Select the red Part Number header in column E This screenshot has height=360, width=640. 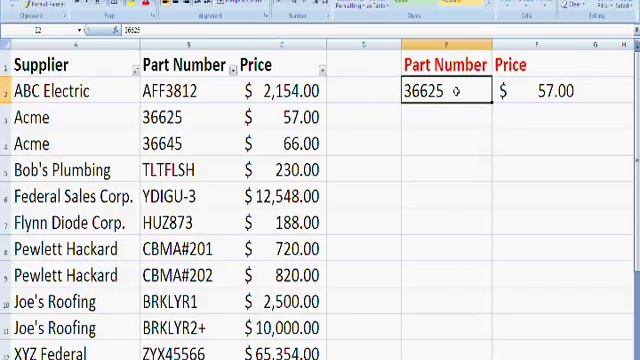(x=447, y=64)
